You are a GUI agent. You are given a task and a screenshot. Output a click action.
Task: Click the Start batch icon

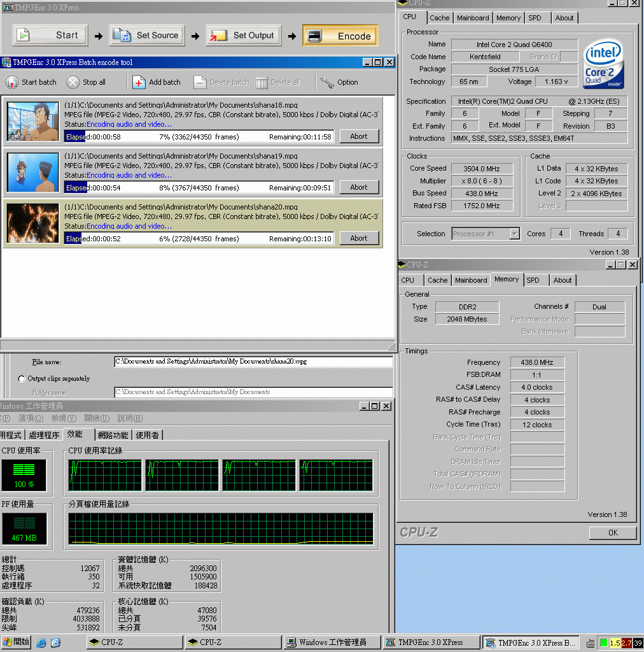12,82
